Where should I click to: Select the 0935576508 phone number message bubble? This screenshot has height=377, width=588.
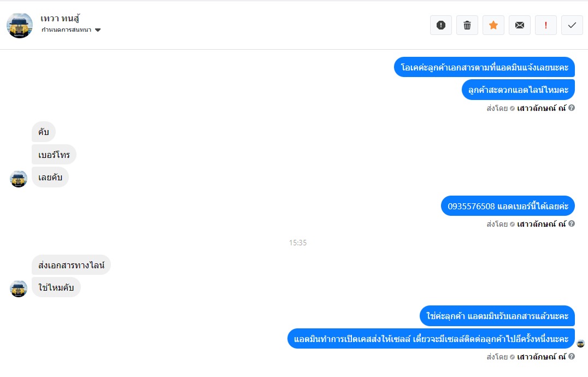click(508, 206)
